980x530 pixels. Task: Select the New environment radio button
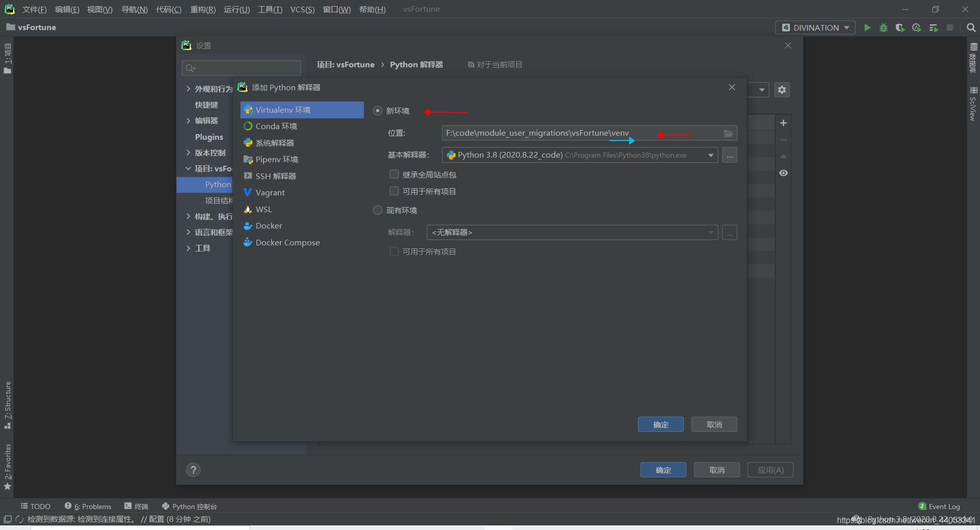pyautogui.click(x=378, y=111)
